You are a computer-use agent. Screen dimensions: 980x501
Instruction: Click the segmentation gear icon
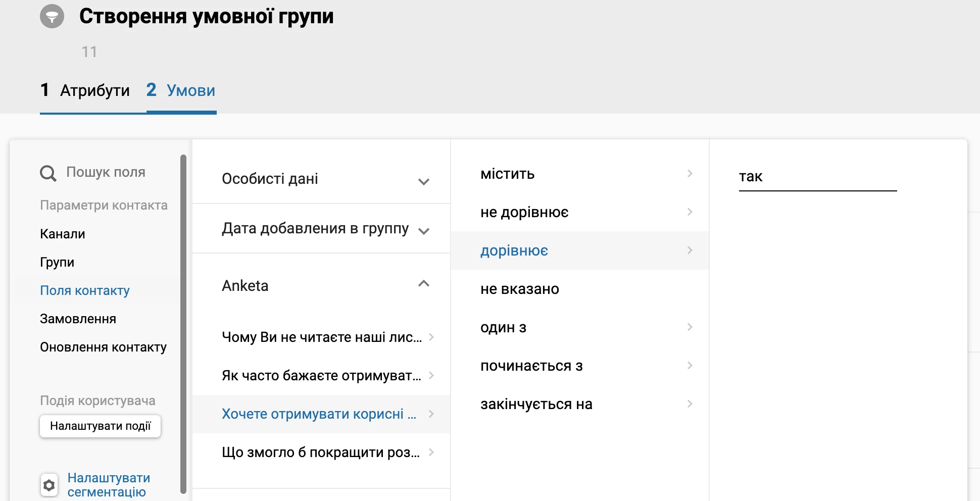[x=49, y=485]
